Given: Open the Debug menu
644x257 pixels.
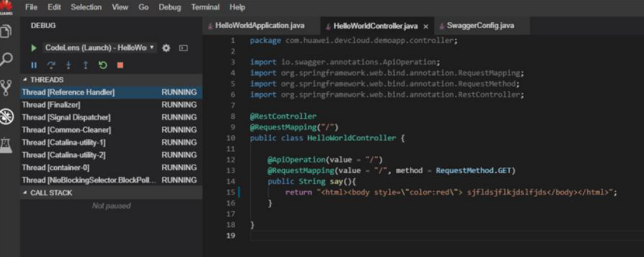Looking at the screenshot, I should point(169,7).
